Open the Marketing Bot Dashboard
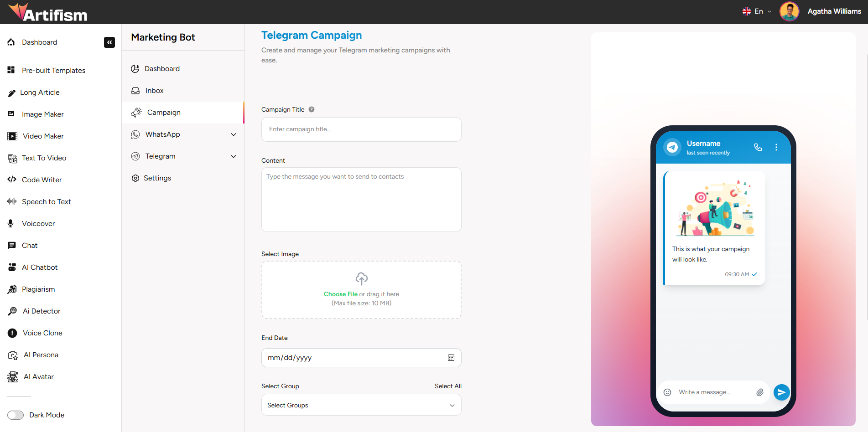The image size is (868, 432). (162, 68)
